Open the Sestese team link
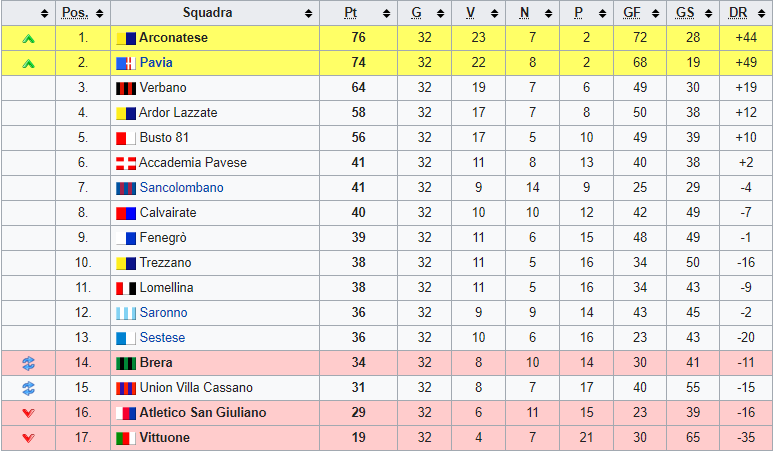The width and height of the screenshot is (774, 451). (162, 338)
